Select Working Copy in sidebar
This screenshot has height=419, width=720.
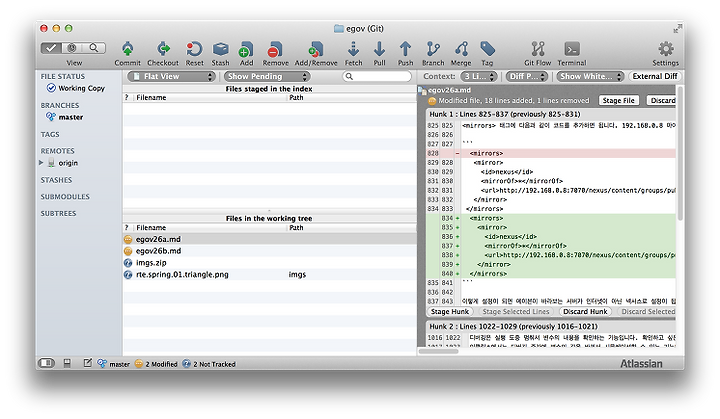tap(81, 88)
